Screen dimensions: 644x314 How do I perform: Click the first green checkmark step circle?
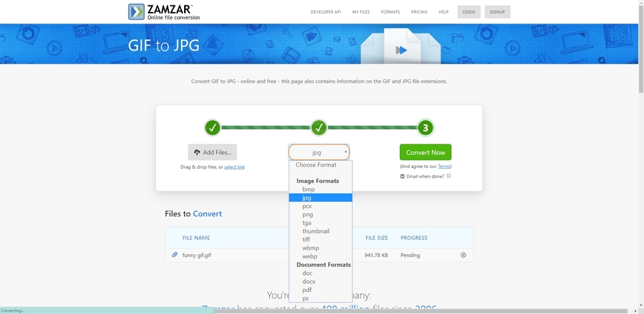click(x=213, y=127)
